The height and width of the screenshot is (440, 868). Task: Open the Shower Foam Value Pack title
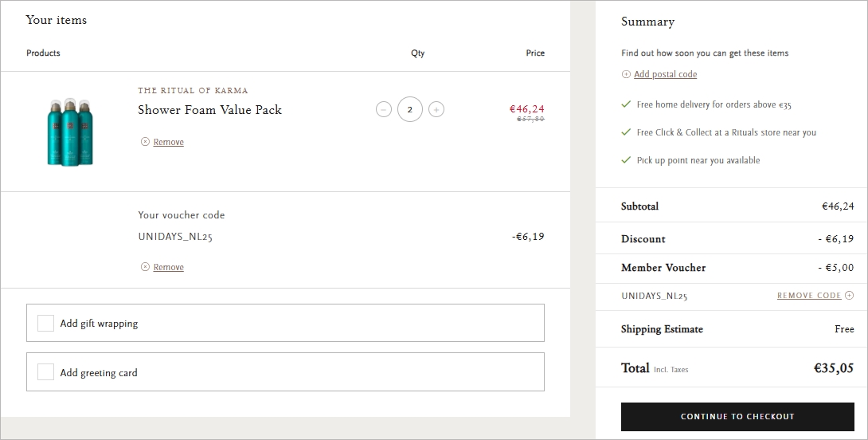tap(209, 110)
